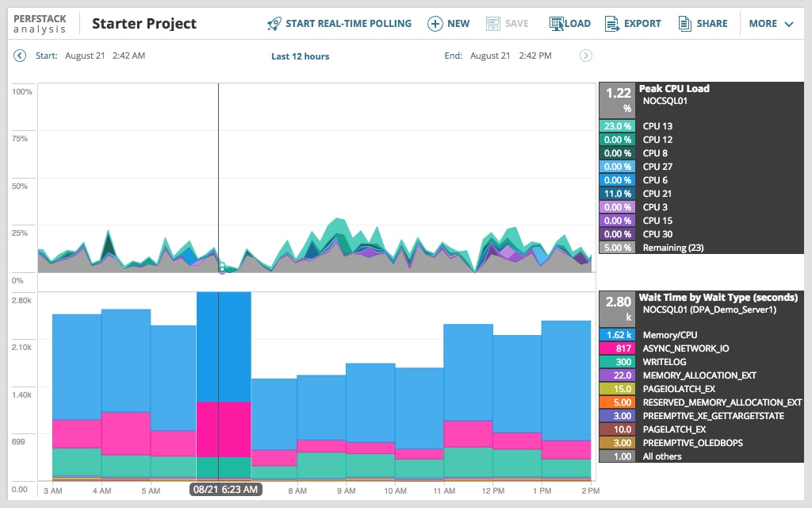
Task: Click the forward arrow to shift time later
Action: (585, 56)
